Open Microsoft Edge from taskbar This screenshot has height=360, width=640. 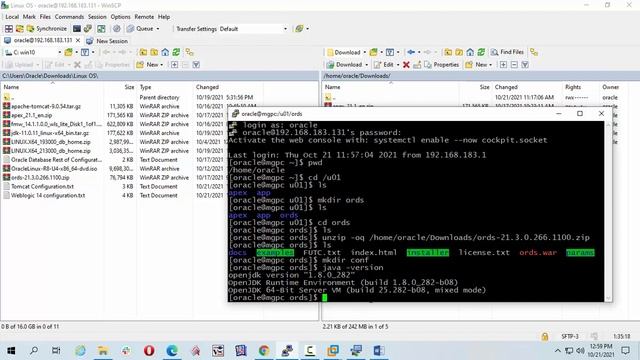pyautogui.click(x=172, y=350)
